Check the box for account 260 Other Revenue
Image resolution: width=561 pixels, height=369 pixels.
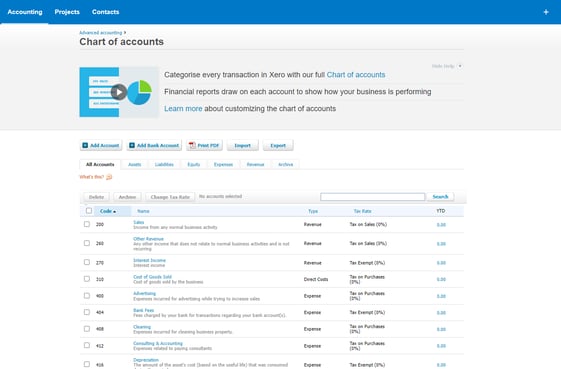tap(87, 243)
